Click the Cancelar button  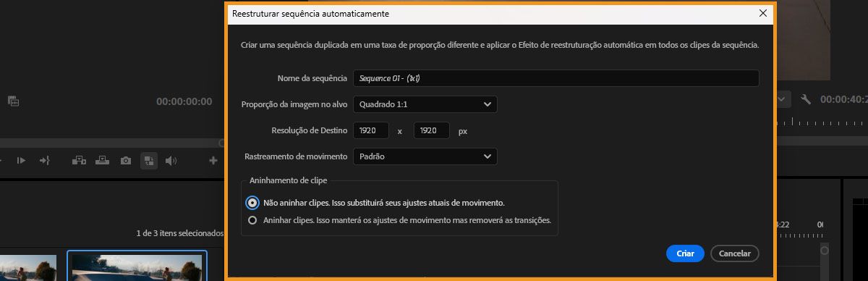(735, 253)
